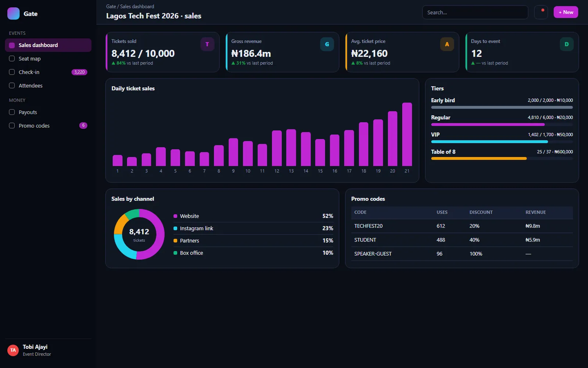Viewport: 588px width, 368px height.
Task: Click the + New button
Action: 566,12
